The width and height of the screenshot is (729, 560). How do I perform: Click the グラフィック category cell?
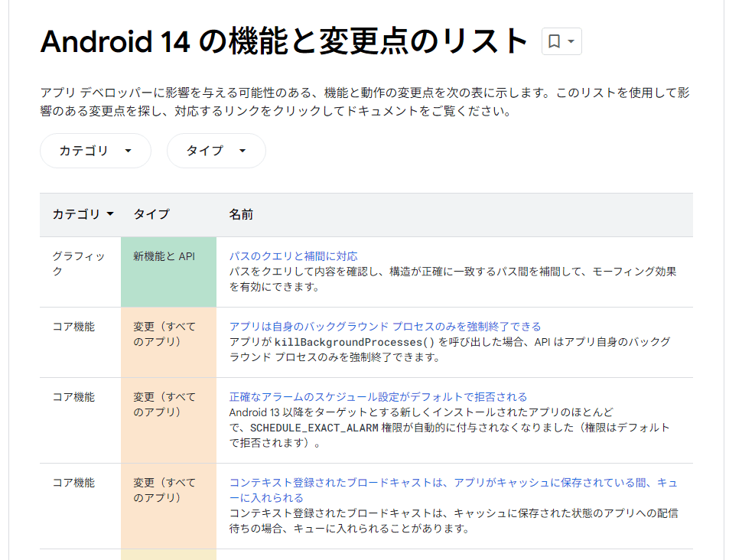(x=80, y=272)
